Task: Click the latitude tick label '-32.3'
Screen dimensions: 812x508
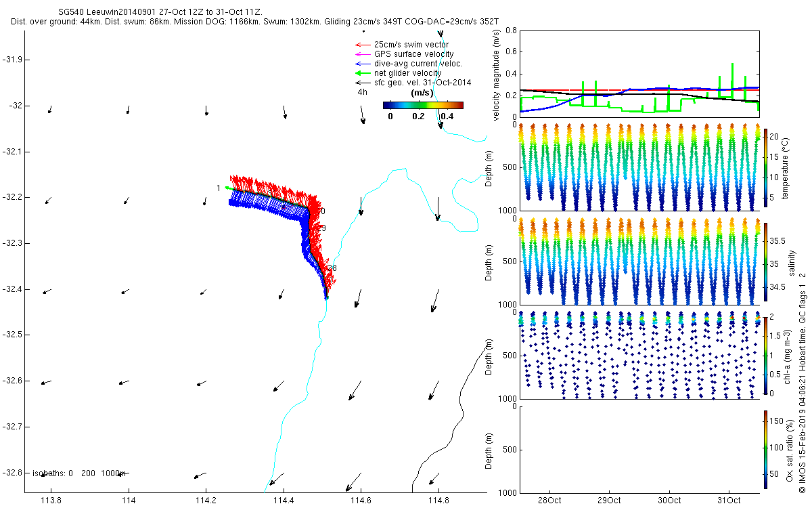Action: (x=12, y=243)
